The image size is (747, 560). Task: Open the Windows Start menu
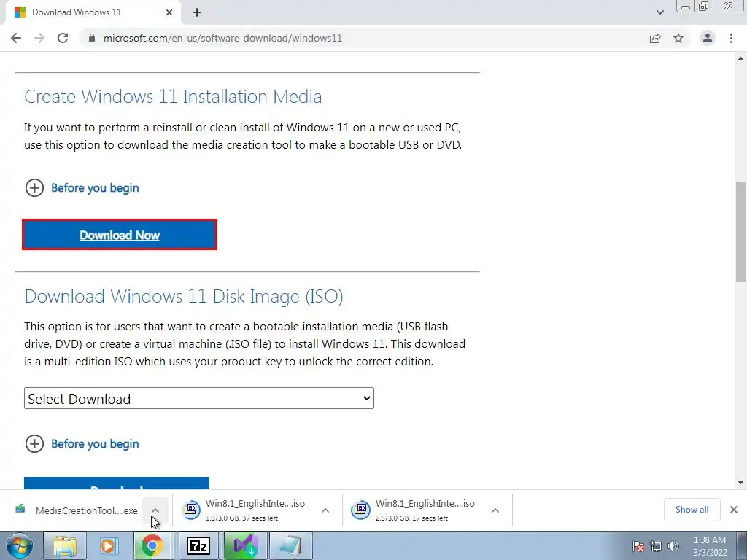[x=19, y=545]
